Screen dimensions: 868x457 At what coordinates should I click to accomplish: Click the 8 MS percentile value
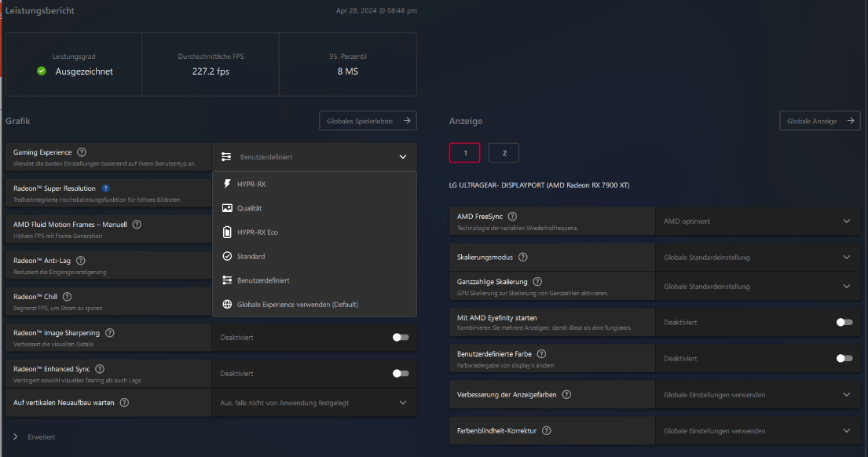tap(348, 71)
